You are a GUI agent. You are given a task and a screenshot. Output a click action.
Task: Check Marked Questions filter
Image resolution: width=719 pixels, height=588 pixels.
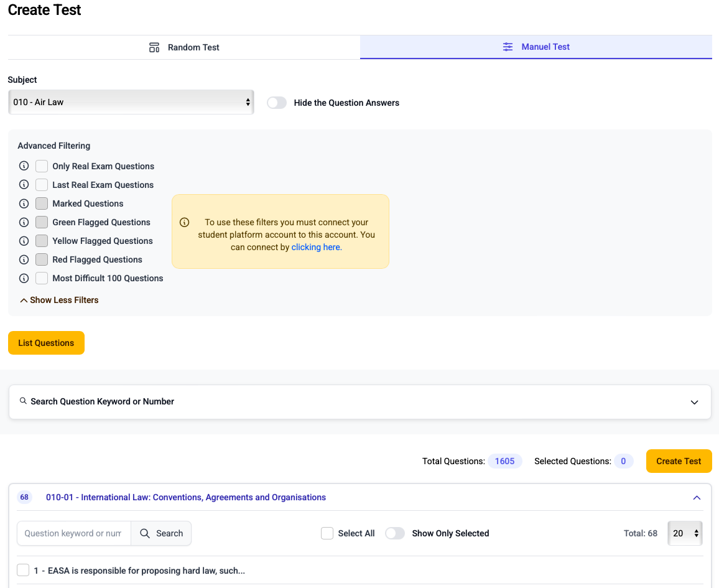coord(42,203)
